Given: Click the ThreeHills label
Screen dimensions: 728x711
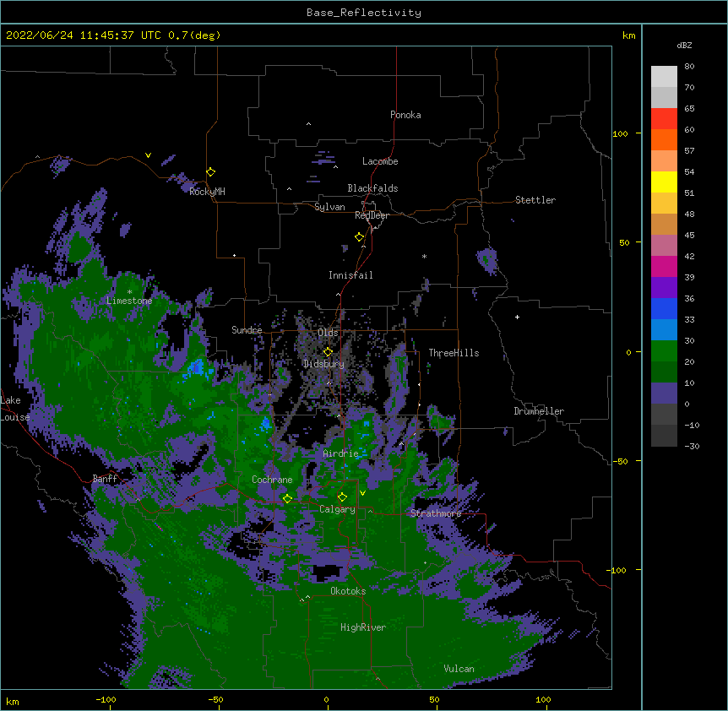Looking at the screenshot, I should [x=454, y=353].
